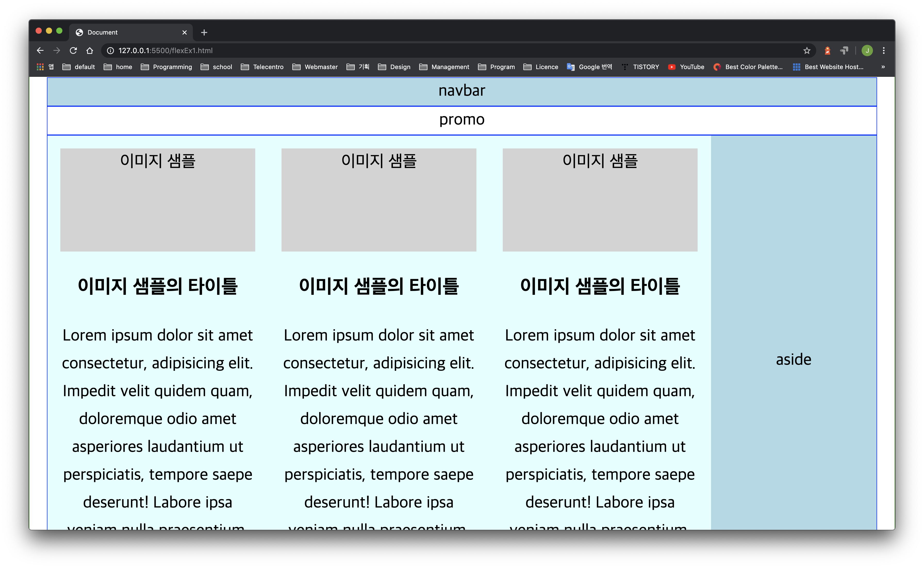Viewport: 924px width, 568px height.
Task: Bookmark page with the star icon
Action: tap(807, 50)
